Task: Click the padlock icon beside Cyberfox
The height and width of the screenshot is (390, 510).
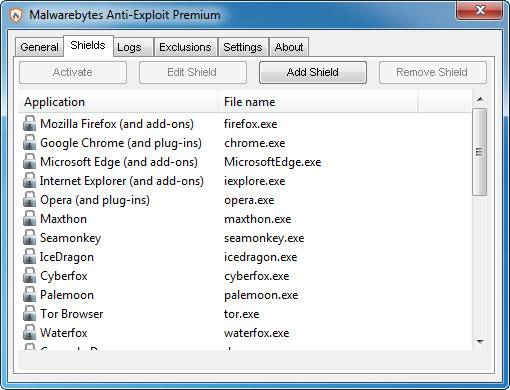Action: click(29, 276)
